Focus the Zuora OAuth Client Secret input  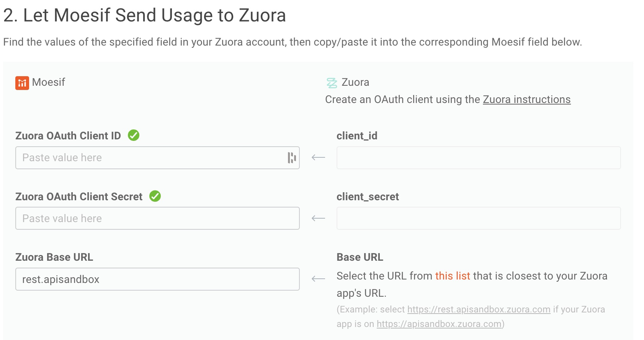coord(157,218)
